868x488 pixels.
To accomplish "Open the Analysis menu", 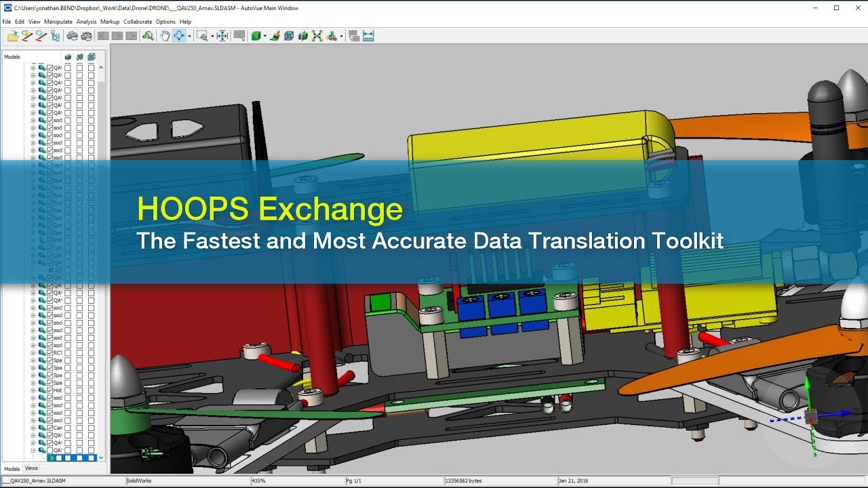I will [x=87, y=22].
